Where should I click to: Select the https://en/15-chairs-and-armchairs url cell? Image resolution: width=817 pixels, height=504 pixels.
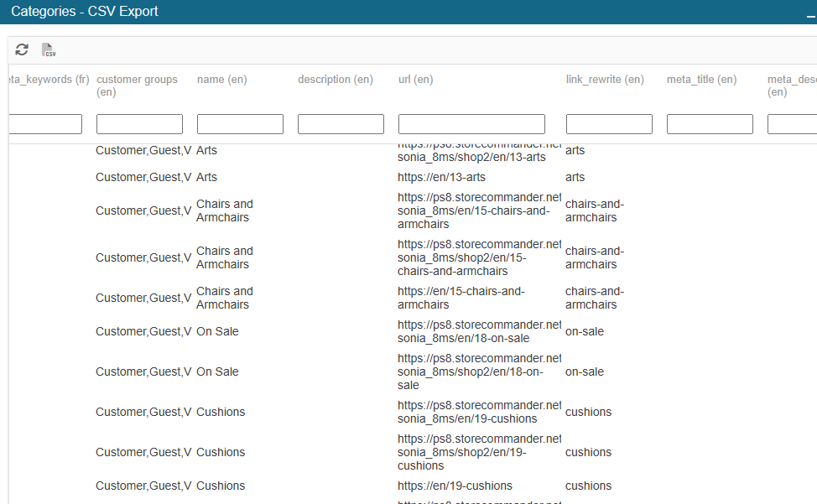pos(461,298)
